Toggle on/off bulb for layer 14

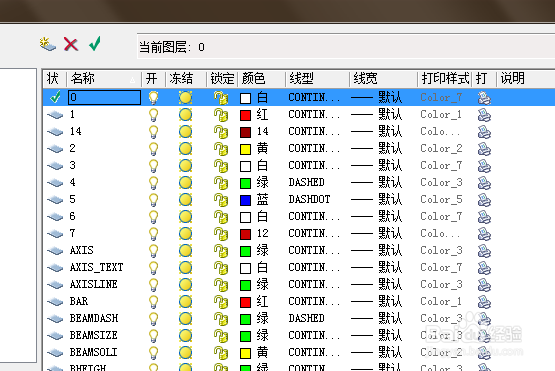coord(153,132)
